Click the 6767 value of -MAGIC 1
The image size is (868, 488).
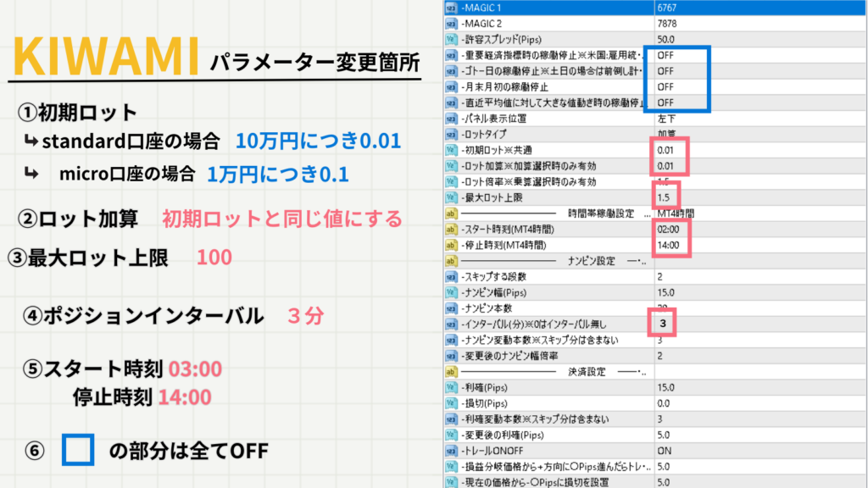(x=666, y=8)
